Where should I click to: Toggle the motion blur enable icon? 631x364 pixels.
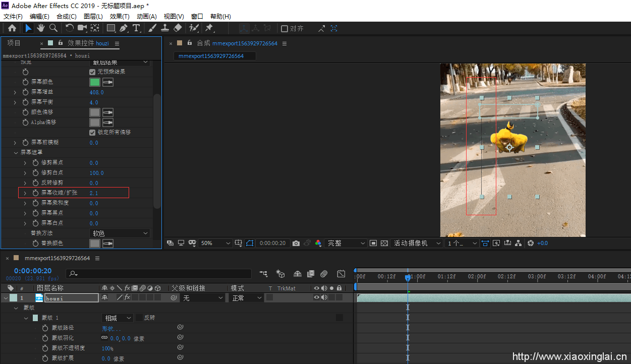pos(324,274)
